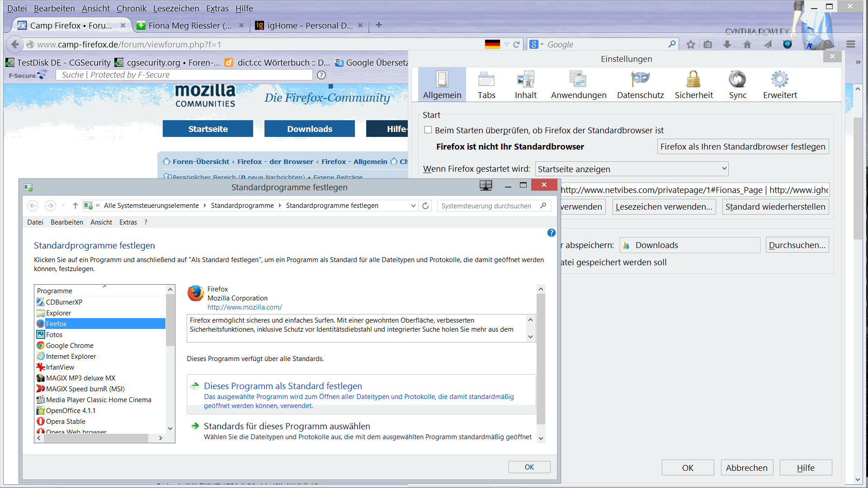Click the downloads arrow toolbar icon
The height and width of the screenshot is (488, 868).
coord(727,44)
